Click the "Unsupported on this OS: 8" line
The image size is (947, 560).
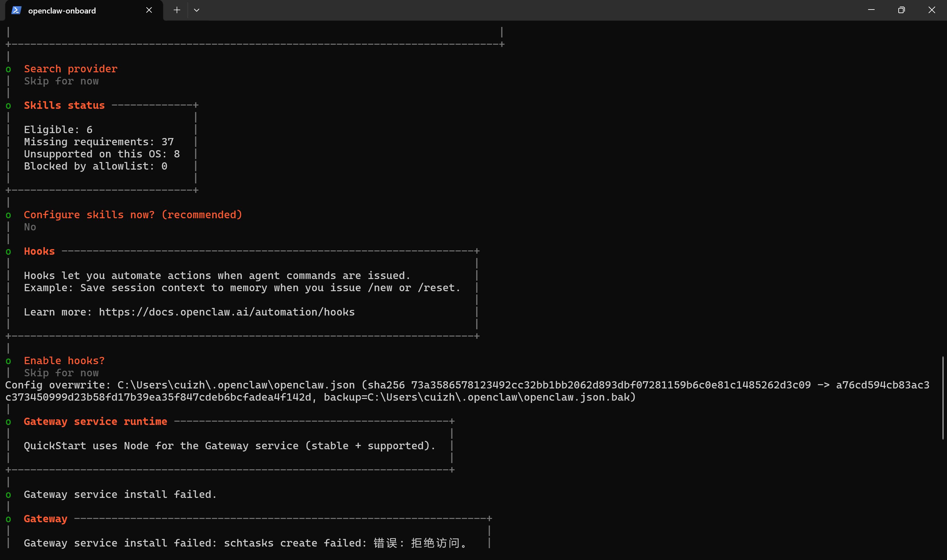point(102,154)
